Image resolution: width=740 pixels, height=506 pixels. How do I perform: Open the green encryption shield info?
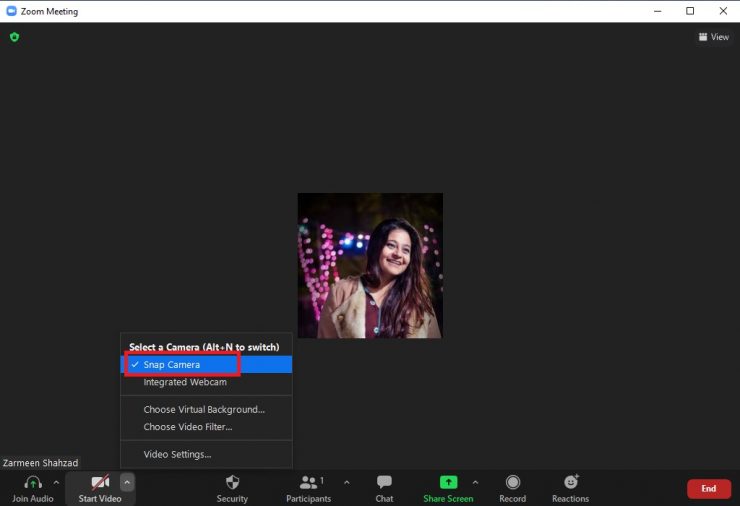point(14,37)
